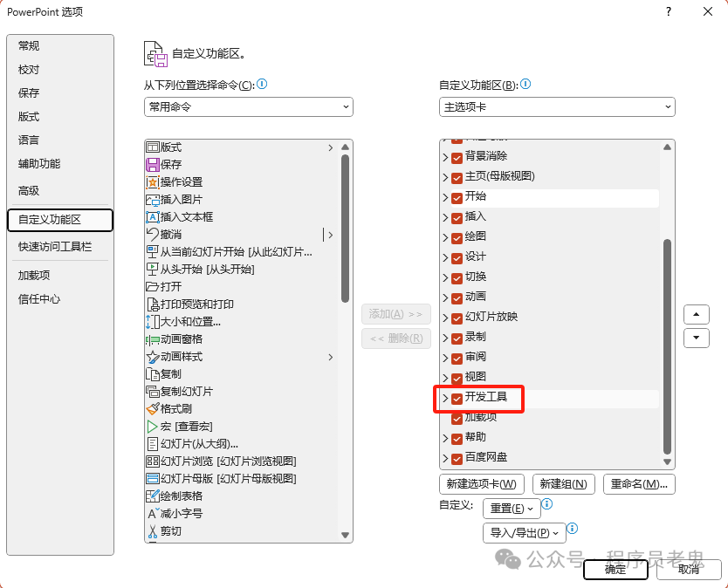Open the 重置(E) dropdown button
This screenshot has height=588, width=728.
pyautogui.click(x=512, y=509)
